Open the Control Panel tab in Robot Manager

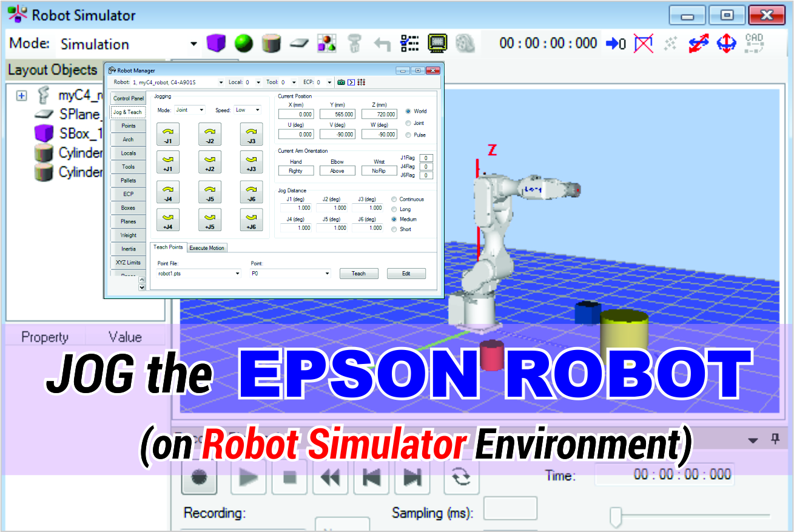(x=128, y=98)
